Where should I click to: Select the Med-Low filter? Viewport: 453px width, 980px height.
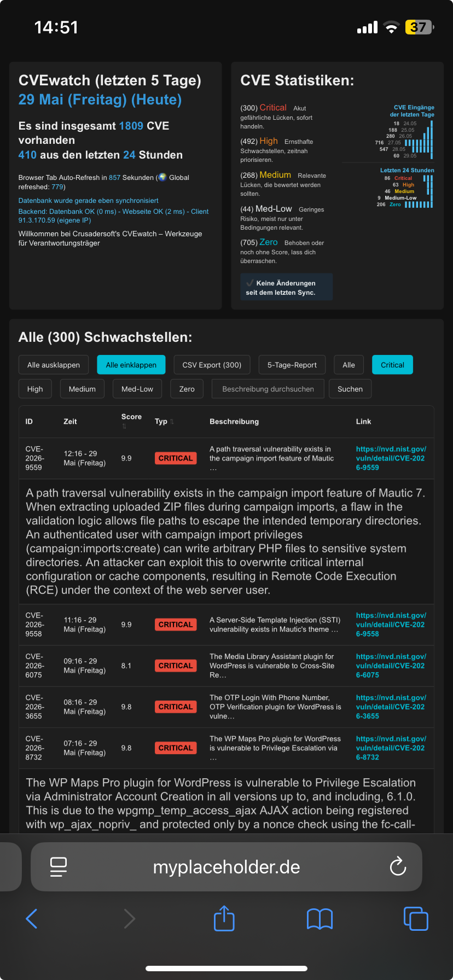click(137, 389)
